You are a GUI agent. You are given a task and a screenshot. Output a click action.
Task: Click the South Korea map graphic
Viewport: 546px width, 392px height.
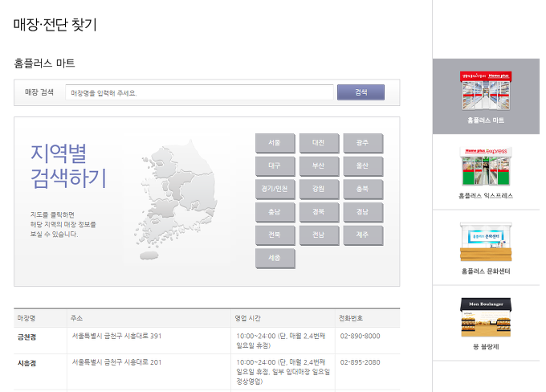coord(176,198)
